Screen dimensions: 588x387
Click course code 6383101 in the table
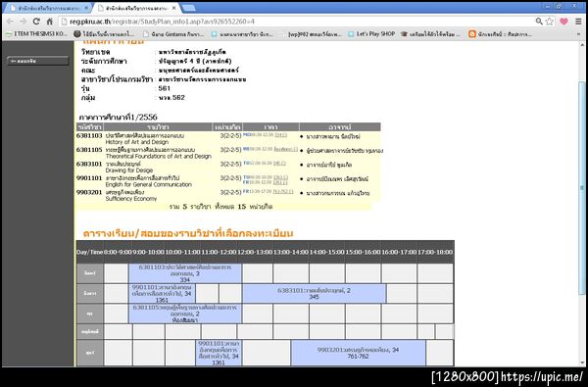[89, 165]
